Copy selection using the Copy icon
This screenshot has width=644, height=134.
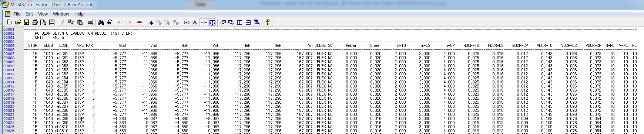click(71, 23)
